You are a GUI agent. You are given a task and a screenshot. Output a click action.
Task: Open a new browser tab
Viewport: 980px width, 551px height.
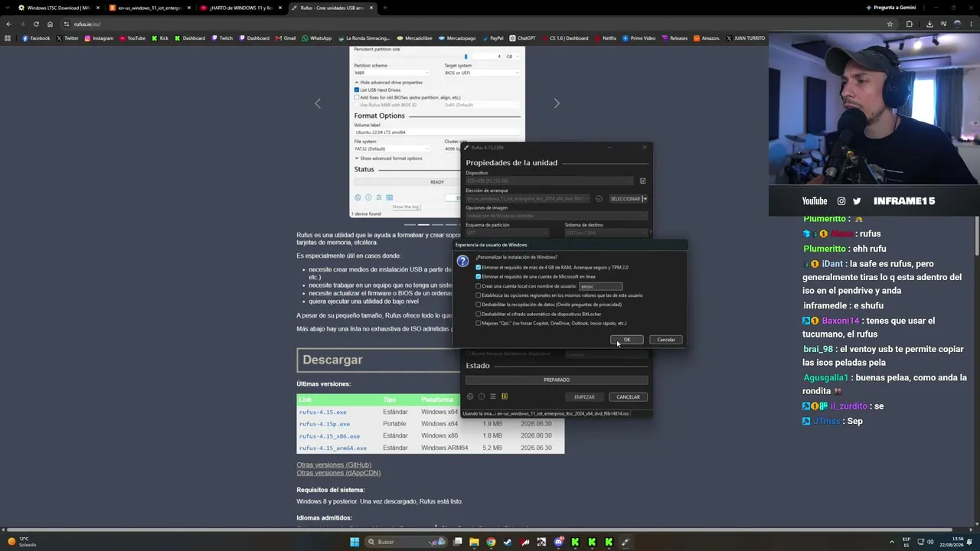[385, 8]
